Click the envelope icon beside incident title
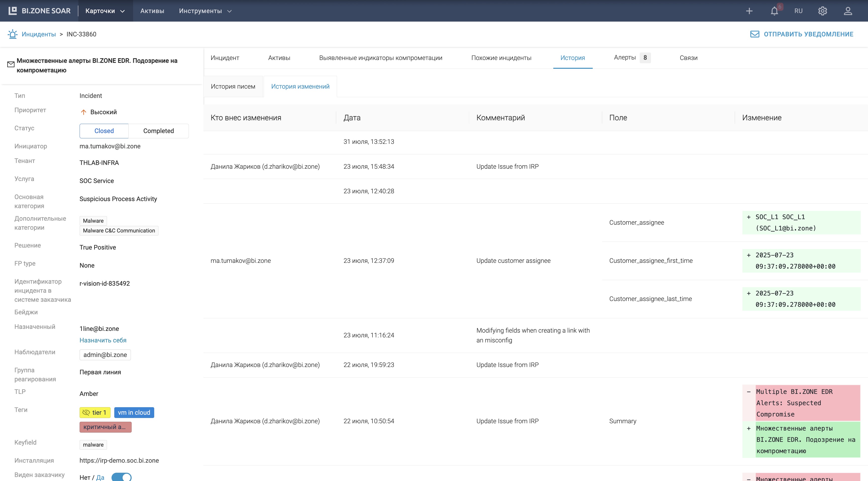868x481 pixels. tap(11, 64)
